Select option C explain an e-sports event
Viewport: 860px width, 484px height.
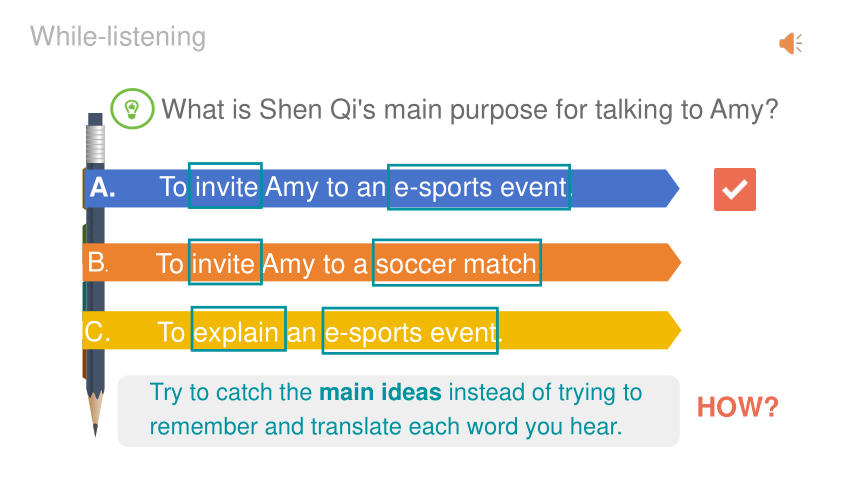click(381, 330)
